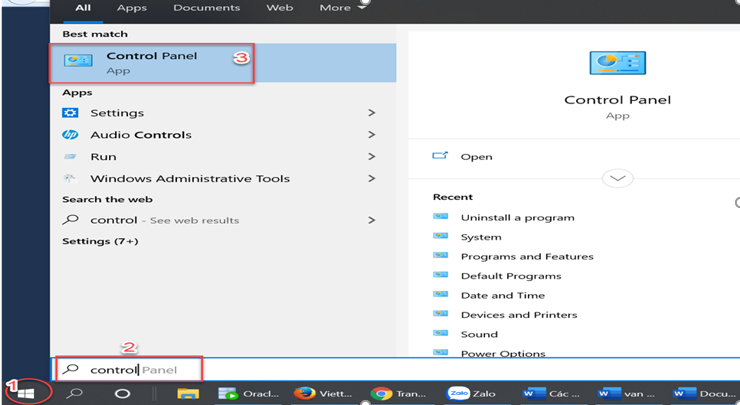Expand Audio Controls result arrow
The image size is (740, 405).
coord(372,135)
